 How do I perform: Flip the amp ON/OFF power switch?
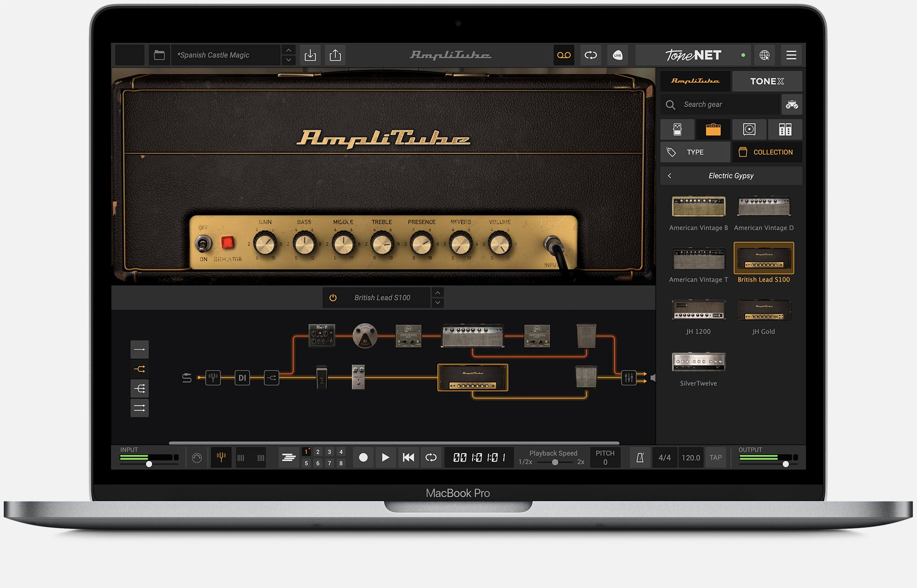[x=203, y=243]
